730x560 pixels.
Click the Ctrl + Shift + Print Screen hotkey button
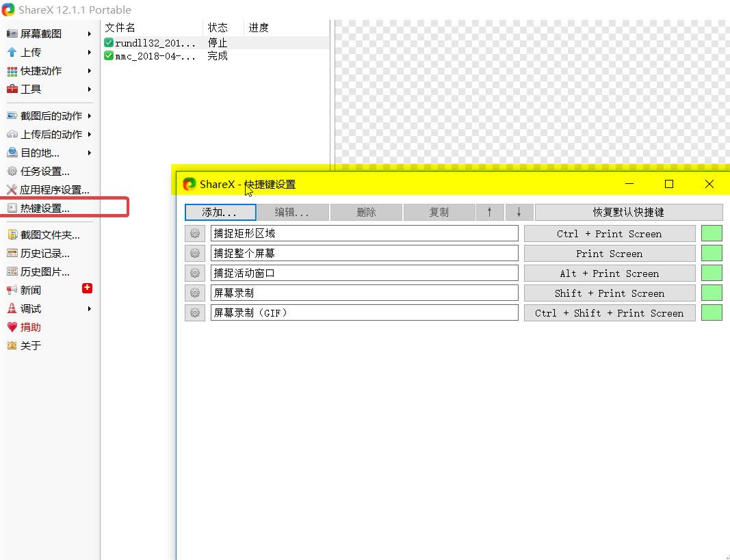[x=609, y=313]
